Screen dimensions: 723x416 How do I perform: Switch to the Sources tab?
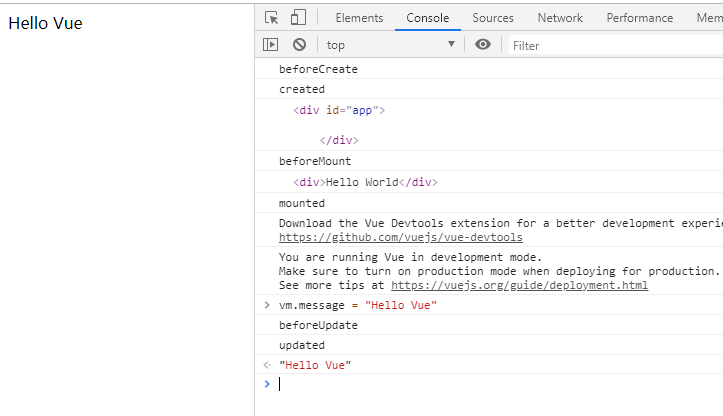pos(492,18)
